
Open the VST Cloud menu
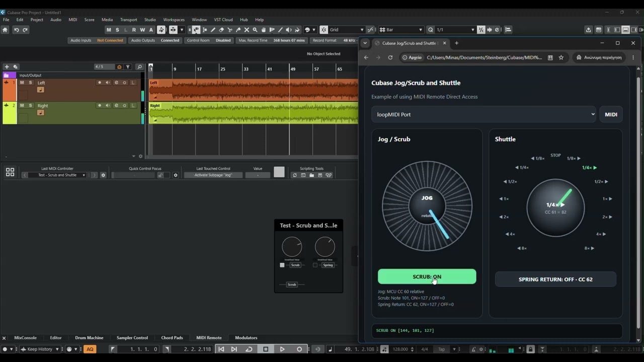tap(223, 20)
